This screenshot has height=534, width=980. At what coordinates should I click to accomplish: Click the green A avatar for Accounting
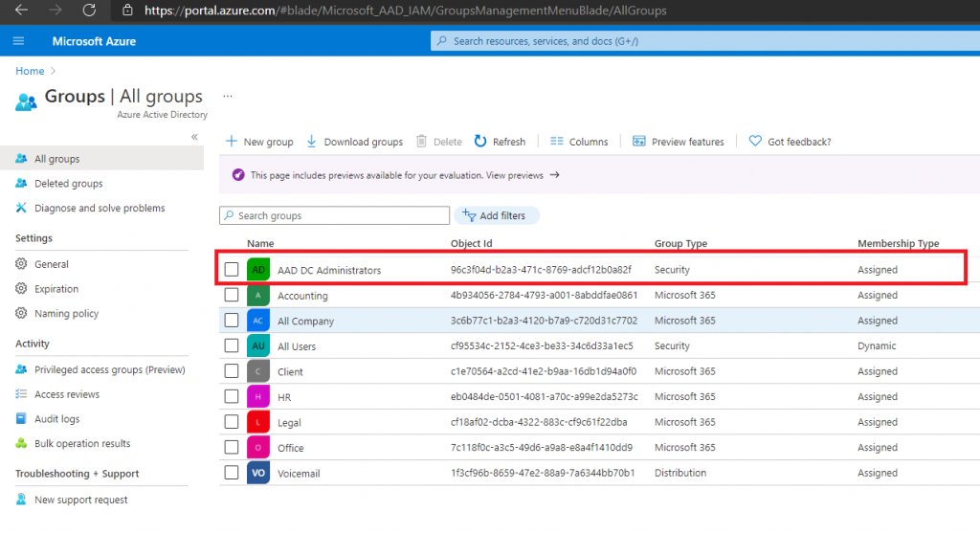pyautogui.click(x=258, y=295)
